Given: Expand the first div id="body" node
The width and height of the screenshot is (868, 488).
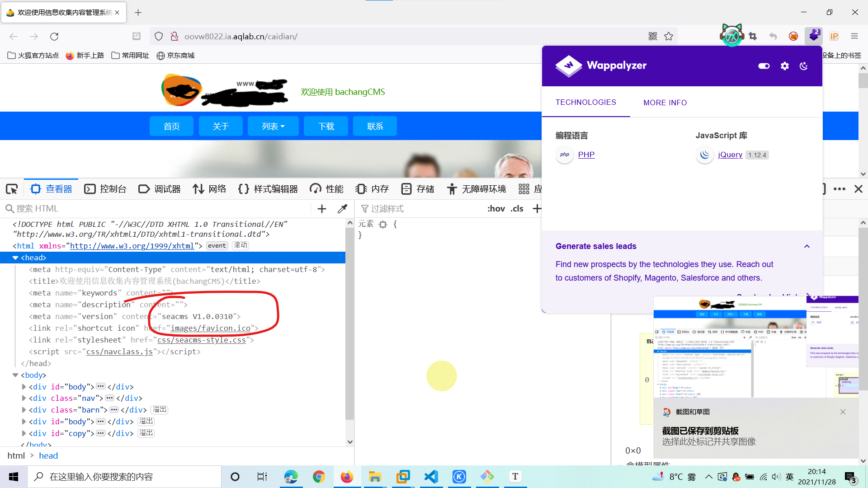Looking at the screenshot, I should tap(24, 387).
